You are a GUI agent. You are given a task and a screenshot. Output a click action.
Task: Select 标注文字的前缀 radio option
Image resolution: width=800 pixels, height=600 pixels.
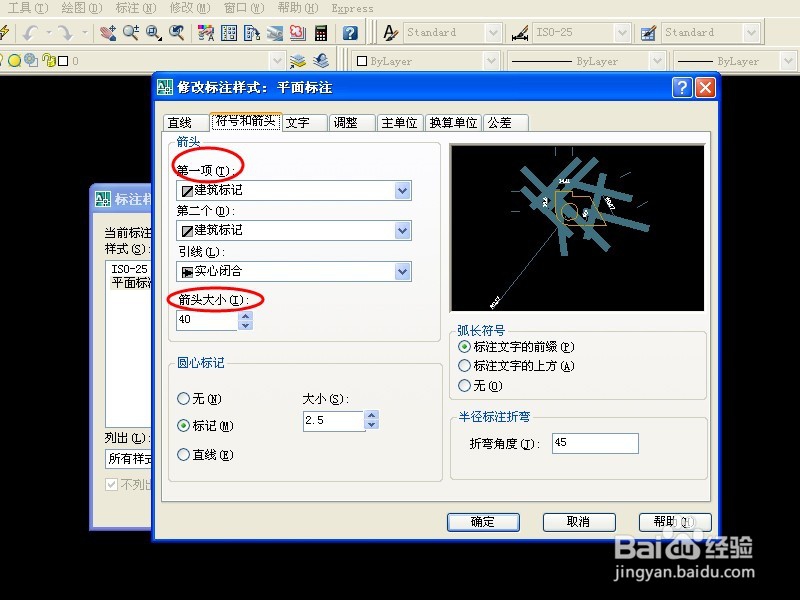click(x=464, y=347)
